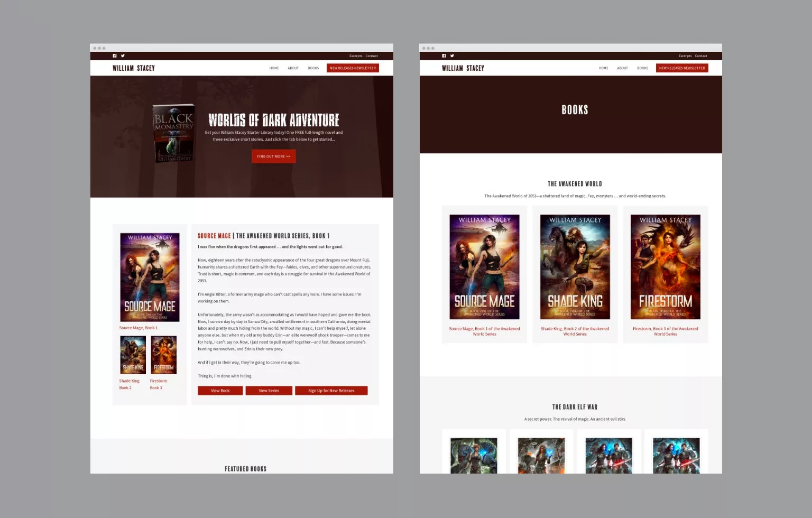Image resolution: width=812 pixels, height=518 pixels.
Task: Select Home menu item in left window
Action: coord(274,68)
